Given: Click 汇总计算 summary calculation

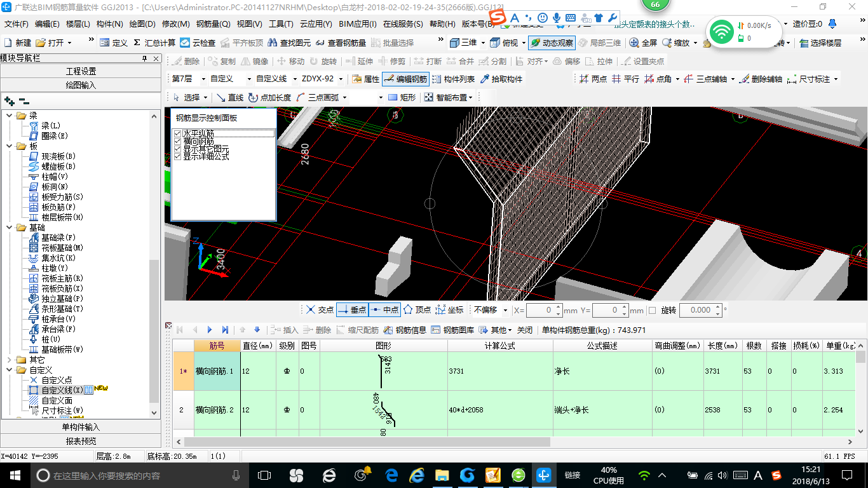Looking at the screenshot, I should click(154, 43).
